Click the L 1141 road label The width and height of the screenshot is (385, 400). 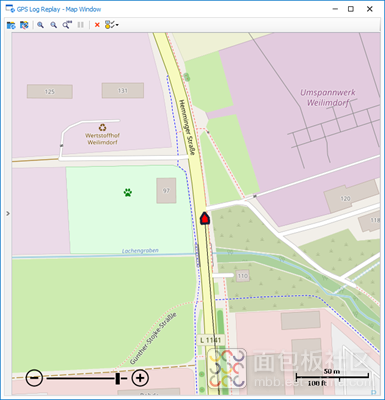pos(211,340)
